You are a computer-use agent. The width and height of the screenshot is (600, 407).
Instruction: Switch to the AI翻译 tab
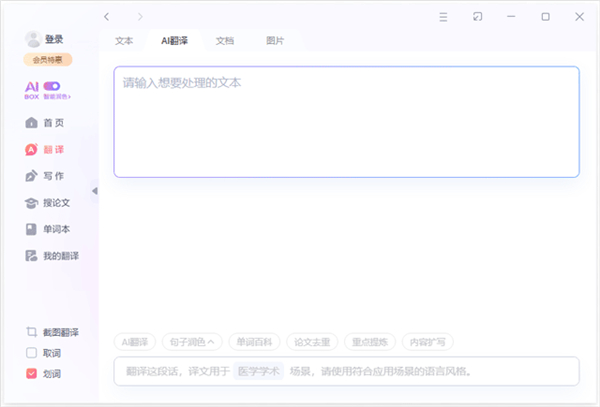(x=174, y=41)
